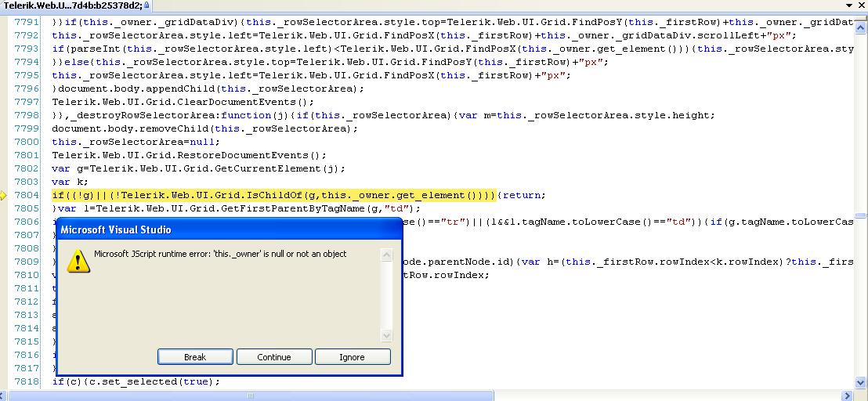Click the warning icon in the error dialog
The height and width of the screenshot is (401, 868).
click(78, 261)
